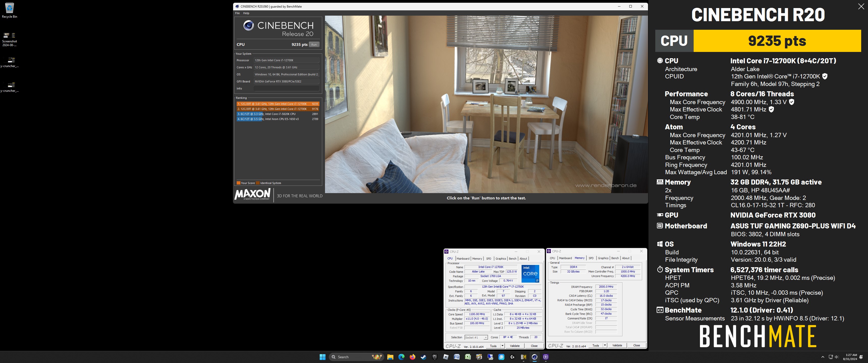Click DRAM Frequency value 2000.0 MHz
This screenshot has width=868, height=363.
[x=606, y=287]
